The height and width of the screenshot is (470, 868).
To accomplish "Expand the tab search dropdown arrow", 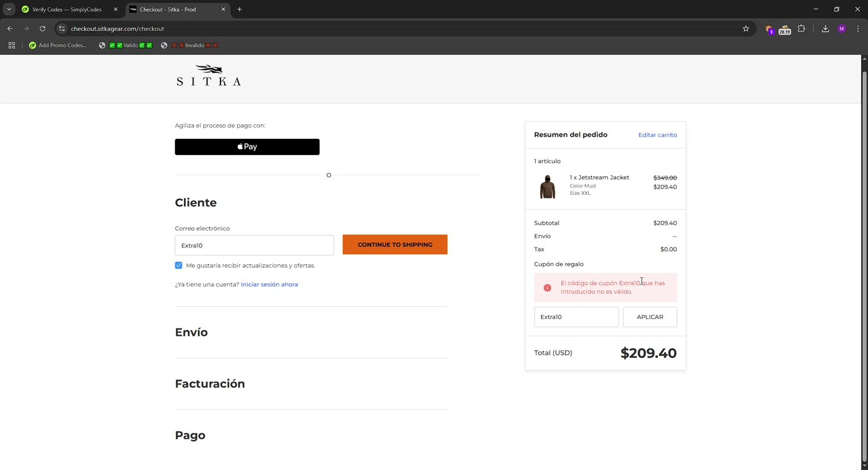I will pos(9,9).
